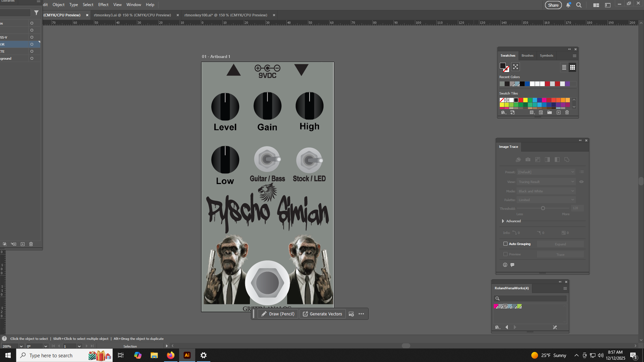Click the layers filter funnel icon
The image size is (644, 362).
36,13
